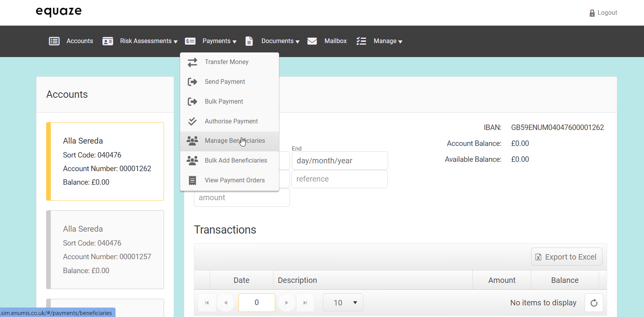Viewport: 644px width, 317px height.
Task: Click the refresh icon in transactions pager
Action: [594, 303]
